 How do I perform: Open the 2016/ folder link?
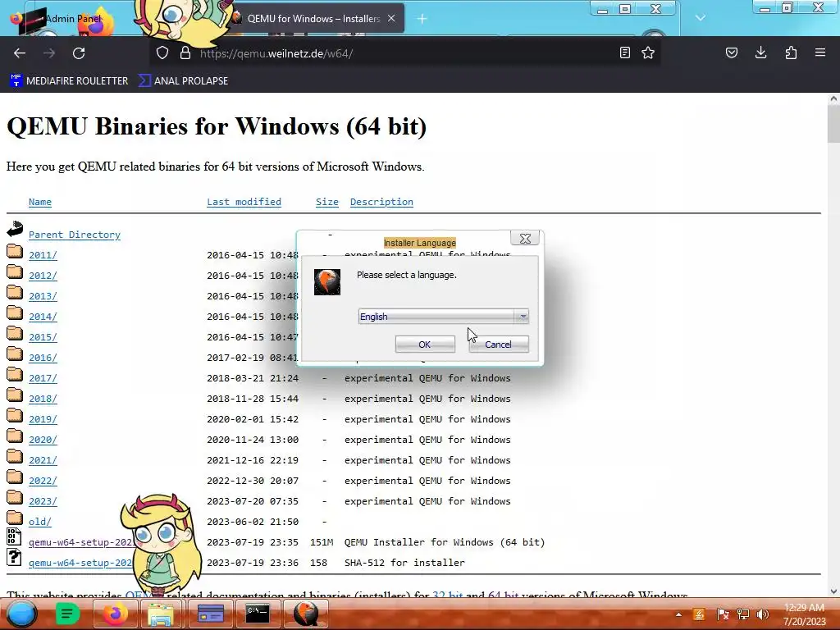[43, 358]
